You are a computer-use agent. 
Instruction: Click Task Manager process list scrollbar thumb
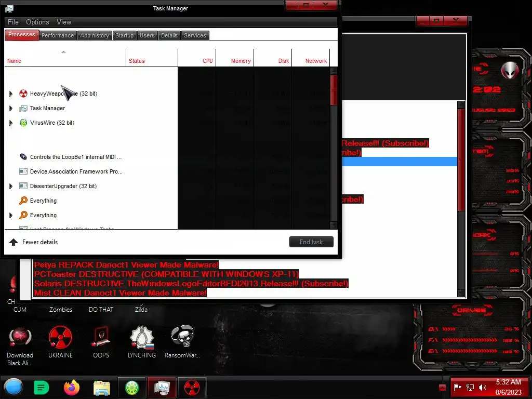(x=334, y=90)
